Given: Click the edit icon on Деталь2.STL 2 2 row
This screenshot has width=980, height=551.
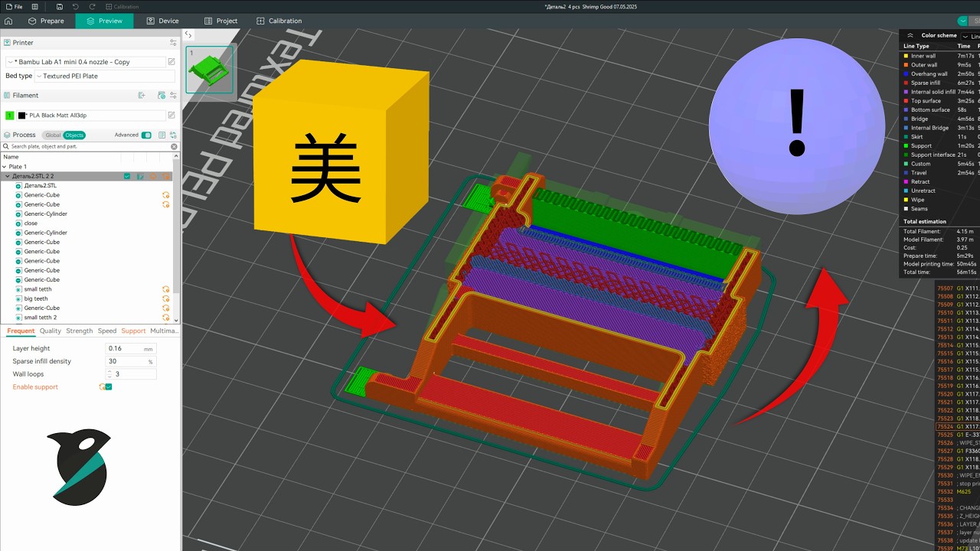Looking at the screenshot, I should tap(140, 176).
